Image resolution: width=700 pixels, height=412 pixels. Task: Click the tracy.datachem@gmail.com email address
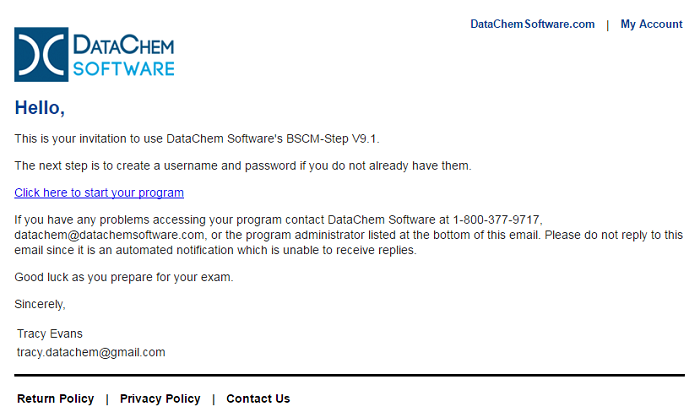(x=91, y=352)
